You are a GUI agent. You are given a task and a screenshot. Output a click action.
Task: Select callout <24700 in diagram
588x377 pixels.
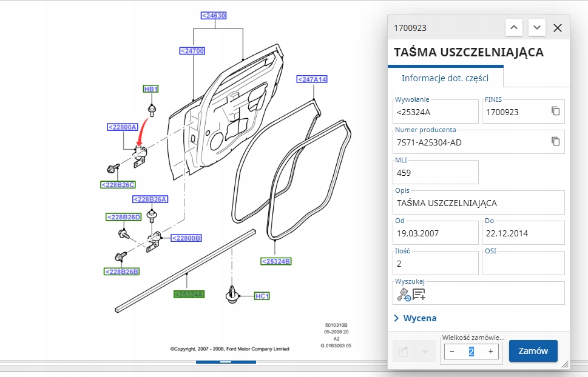(192, 50)
